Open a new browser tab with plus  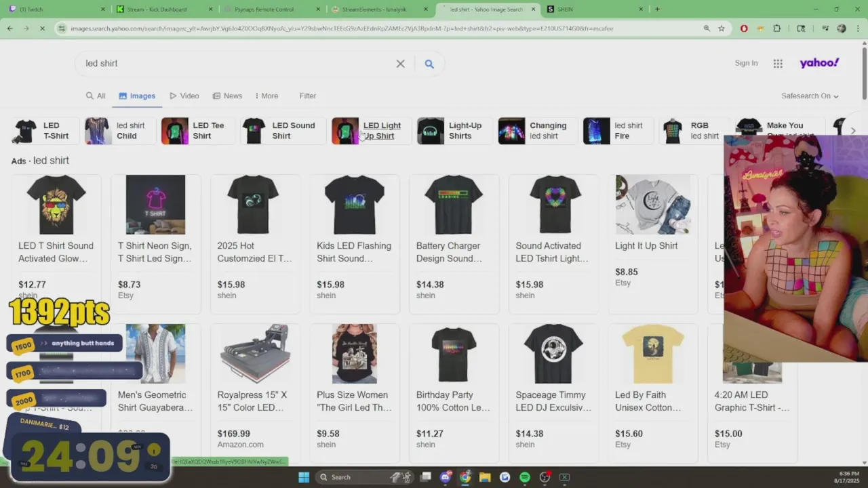[x=656, y=9]
